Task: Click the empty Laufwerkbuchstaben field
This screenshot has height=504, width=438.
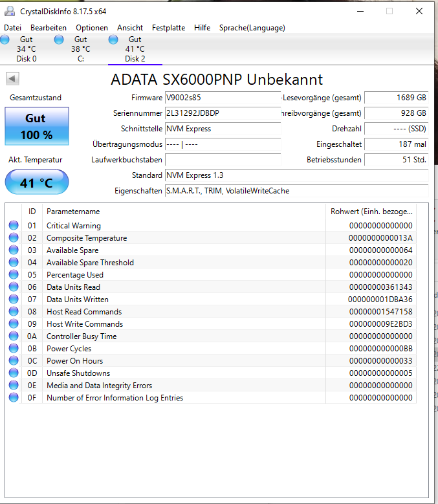Action: (223, 160)
